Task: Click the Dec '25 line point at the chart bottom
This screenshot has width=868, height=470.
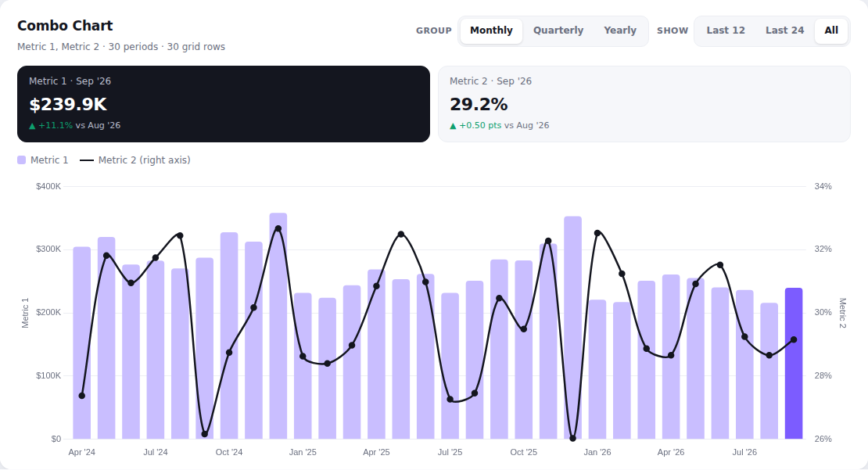Action: coord(573,439)
